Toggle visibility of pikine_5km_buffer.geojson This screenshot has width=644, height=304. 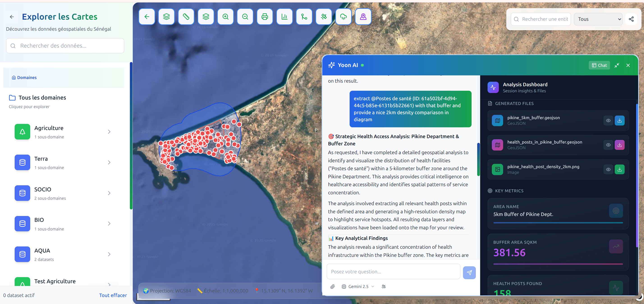(608, 120)
